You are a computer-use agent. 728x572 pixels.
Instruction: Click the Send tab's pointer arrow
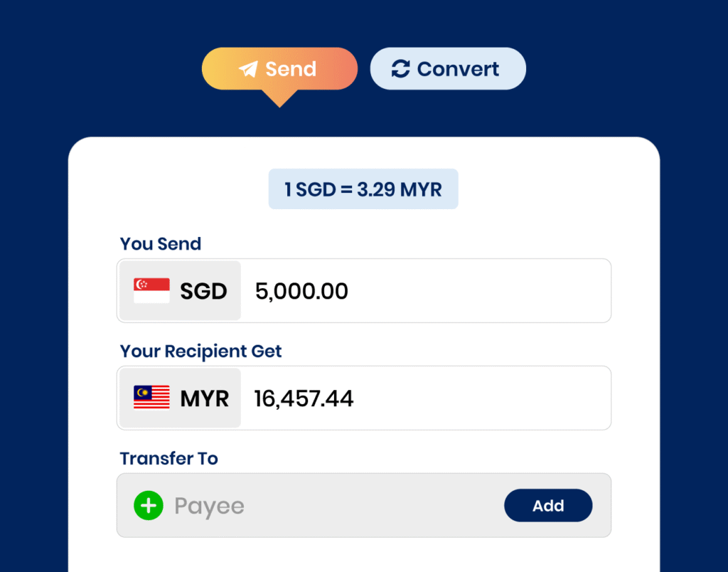(279, 98)
